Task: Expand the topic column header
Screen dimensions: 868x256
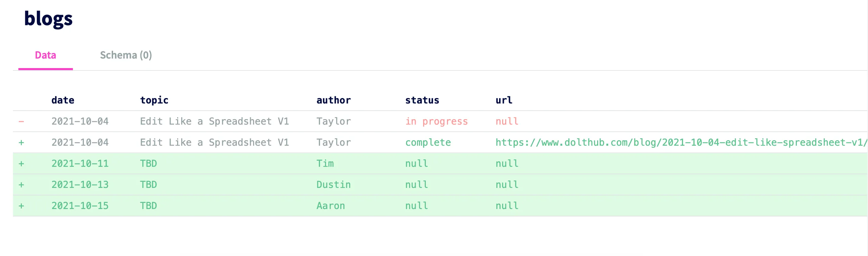Action: click(x=154, y=100)
